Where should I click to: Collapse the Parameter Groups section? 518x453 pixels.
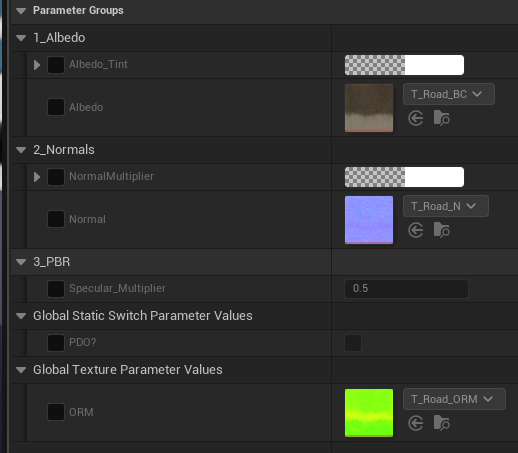21,11
